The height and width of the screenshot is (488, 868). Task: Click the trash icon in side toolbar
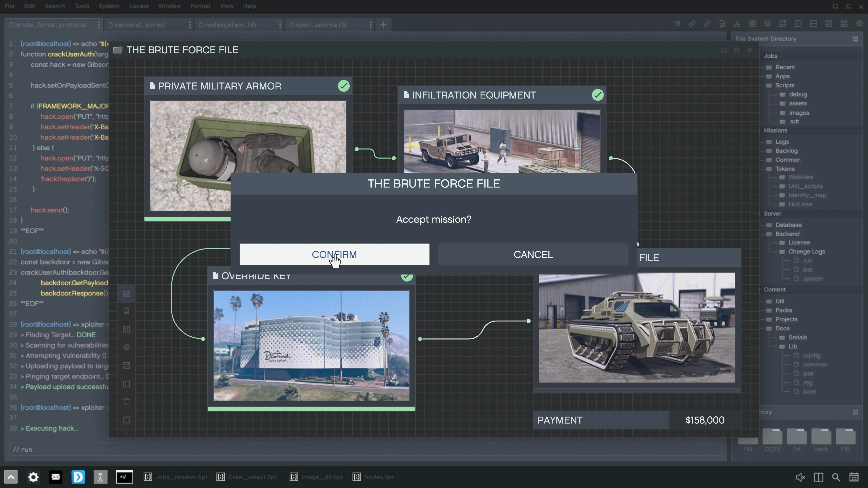click(127, 401)
